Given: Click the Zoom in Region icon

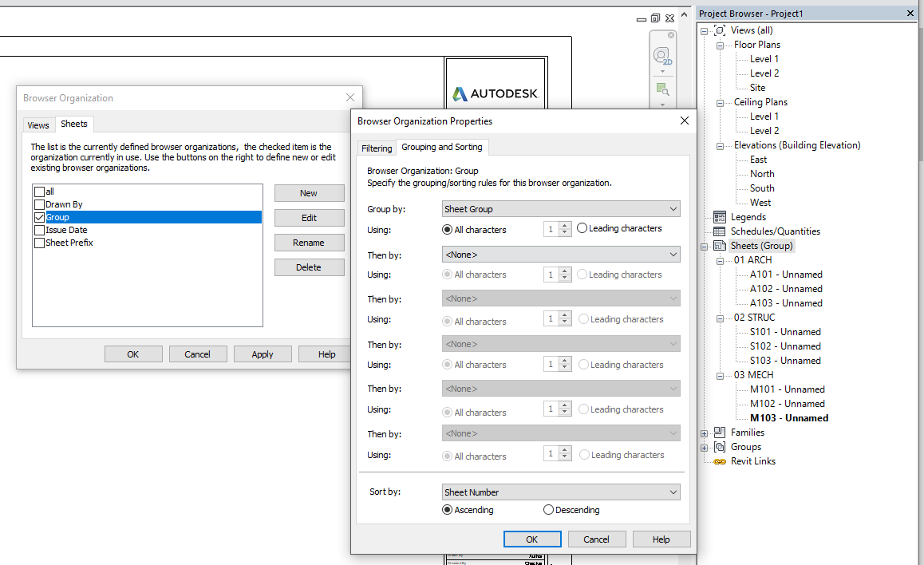Looking at the screenshot, I should [662, 89].
